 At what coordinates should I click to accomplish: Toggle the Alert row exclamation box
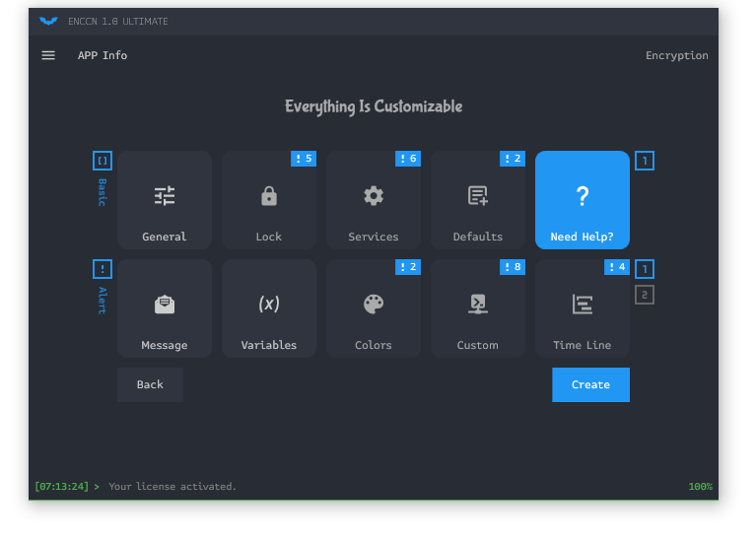coord(103,269)
